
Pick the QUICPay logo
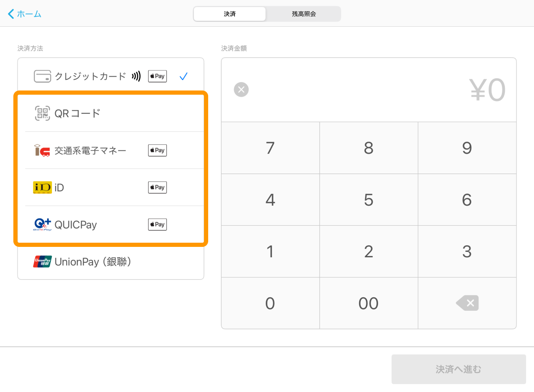click(x=42, y=225)
